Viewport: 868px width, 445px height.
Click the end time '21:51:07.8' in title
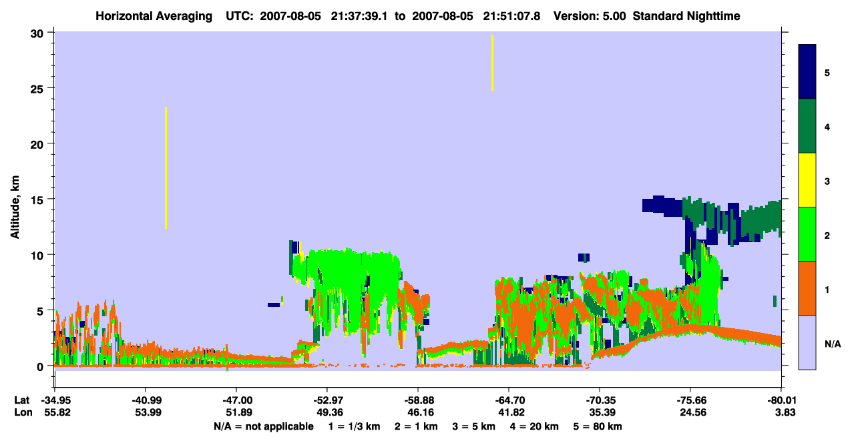coord(513,15)
